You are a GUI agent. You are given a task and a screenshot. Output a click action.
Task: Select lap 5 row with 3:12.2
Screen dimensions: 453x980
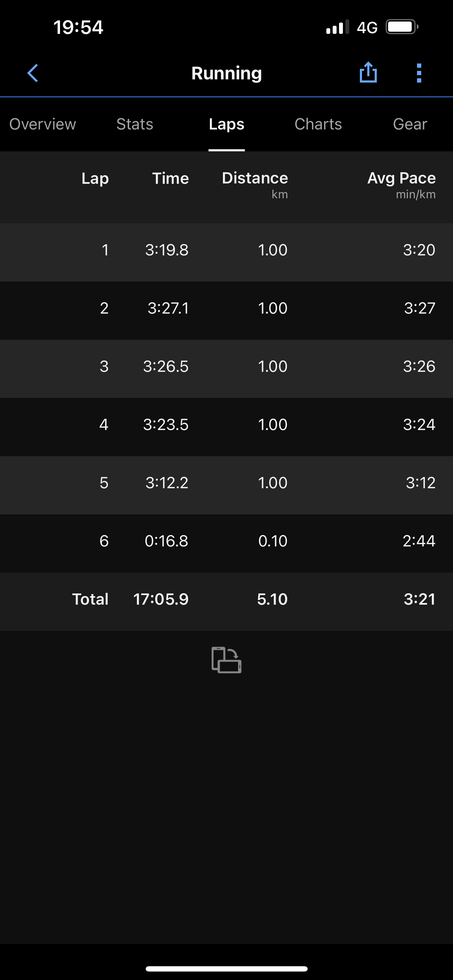pos(226,483)
